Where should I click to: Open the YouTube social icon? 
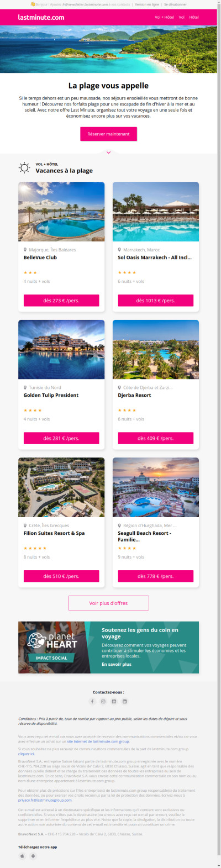114,701
